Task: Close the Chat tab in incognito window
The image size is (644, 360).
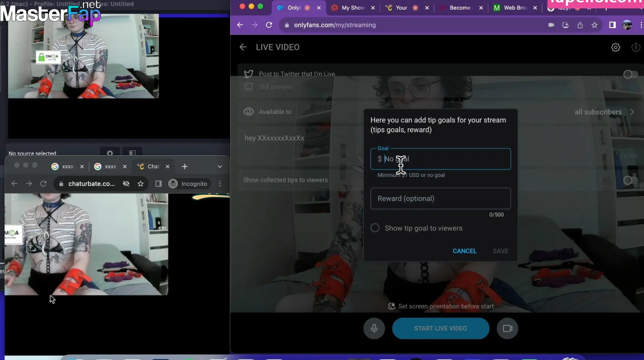Action: 168,167
